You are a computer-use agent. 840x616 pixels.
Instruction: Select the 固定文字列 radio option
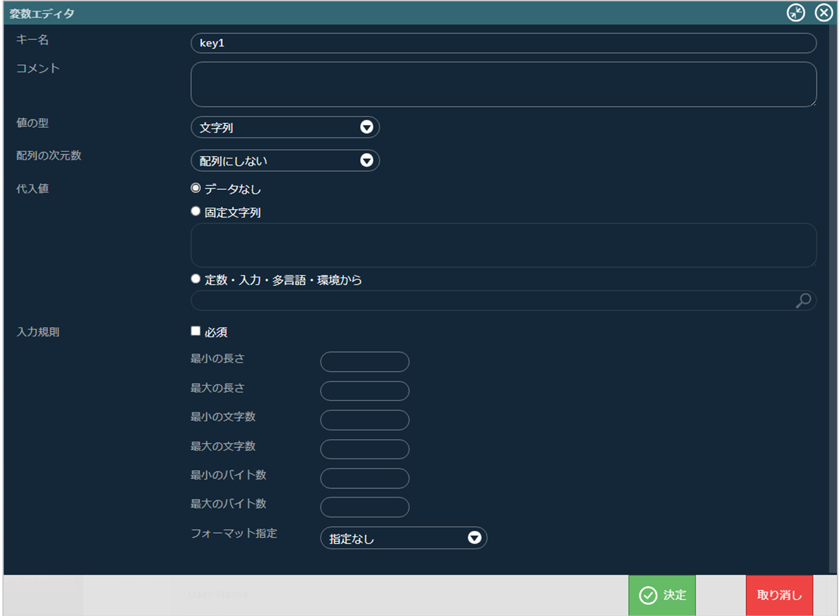(196, 212)
